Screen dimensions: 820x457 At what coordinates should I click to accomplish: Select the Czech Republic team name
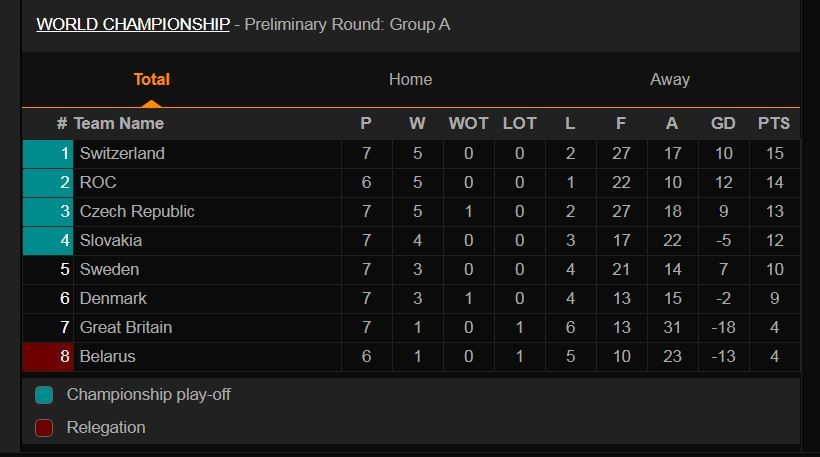coord(137,212)
